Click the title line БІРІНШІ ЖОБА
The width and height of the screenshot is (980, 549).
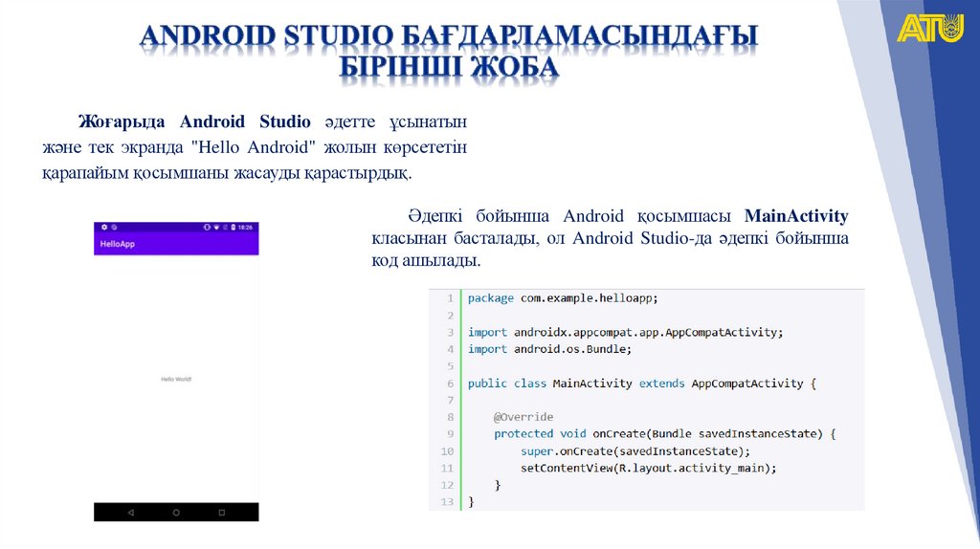tap(449, 67)
